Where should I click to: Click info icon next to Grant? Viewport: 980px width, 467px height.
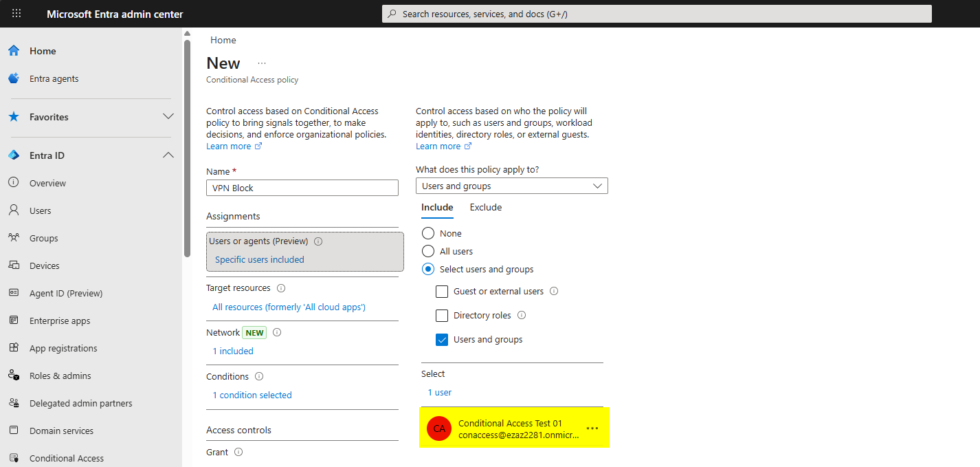tap(238, 452)
